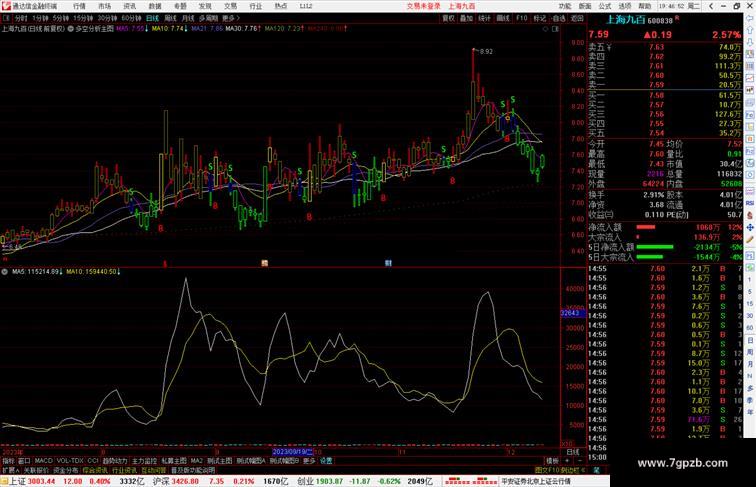Click the pencil drawing tool sidebar icon

[750, 239]
